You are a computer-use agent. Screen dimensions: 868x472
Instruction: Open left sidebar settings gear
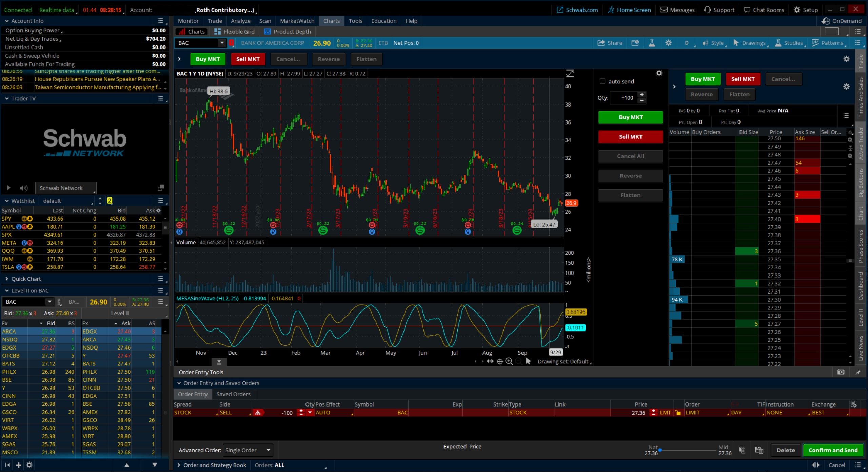(x=29, y=465)
